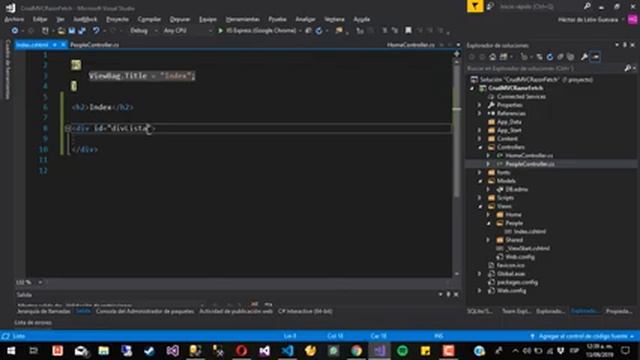
Task: Collapse the div code block outline toggle
Action: (x=68, y=128)
